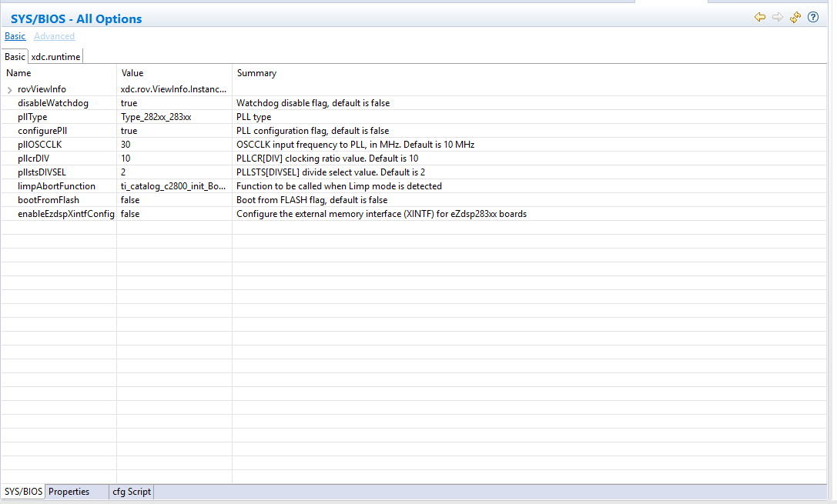Select the SYS/BIOS bottom tab

[23, 491]
